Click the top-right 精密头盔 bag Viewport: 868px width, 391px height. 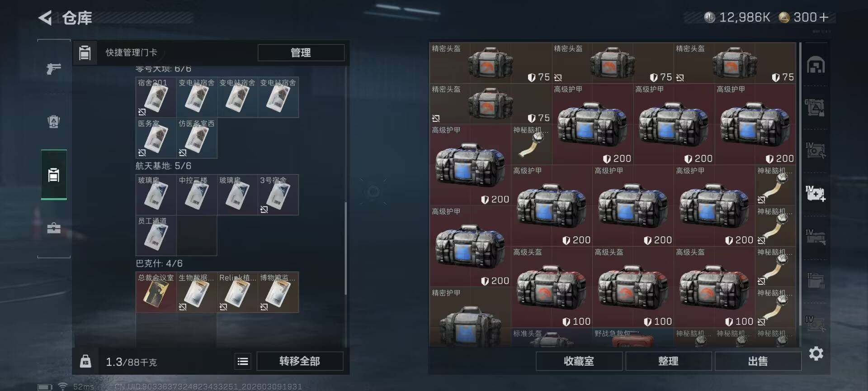(x=735, y=63)
